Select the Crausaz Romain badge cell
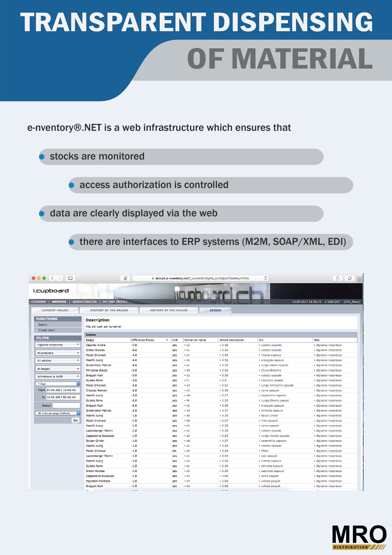 96,390
